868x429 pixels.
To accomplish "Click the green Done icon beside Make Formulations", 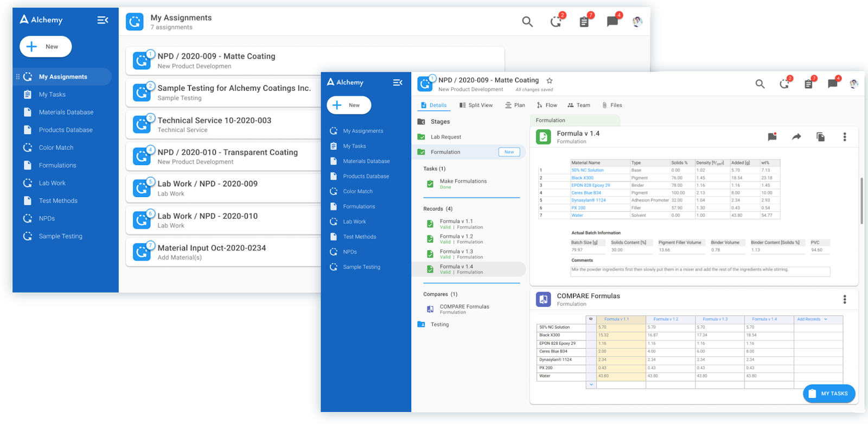I will pyautogui.click(x=430, y=184).
